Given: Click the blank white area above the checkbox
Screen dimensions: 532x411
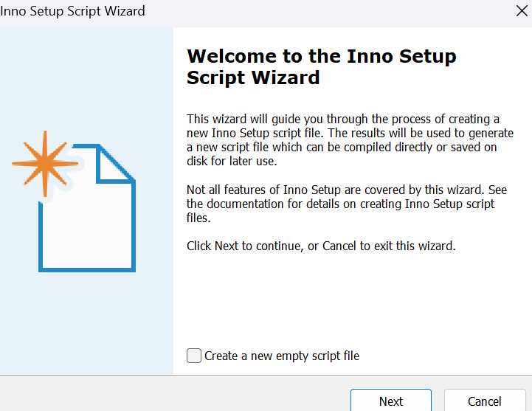Looking at the screenshot, I should [353, 299].
